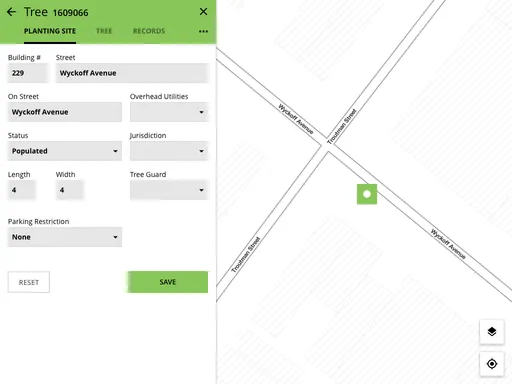Click the Reset button
The image size is (512, 384).
[x=29, y=282]
